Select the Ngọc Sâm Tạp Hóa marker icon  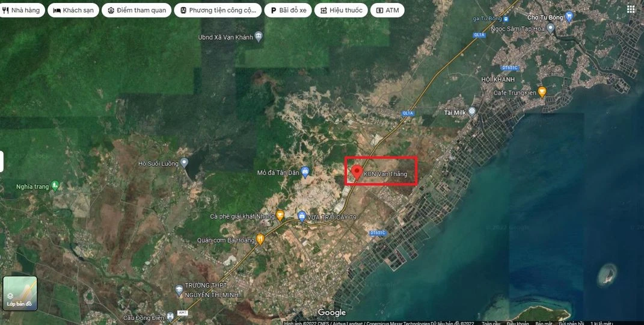(x=551, y=28)
